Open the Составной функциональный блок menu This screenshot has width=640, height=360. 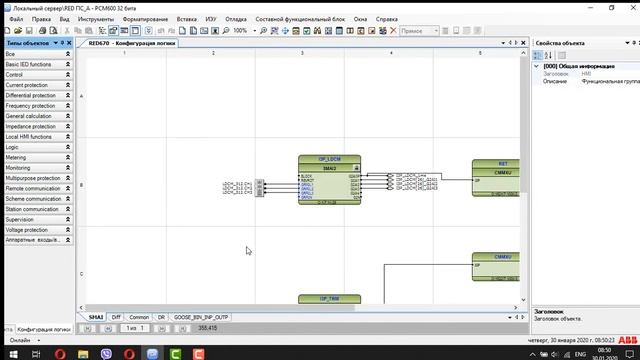tap(300, 19)
